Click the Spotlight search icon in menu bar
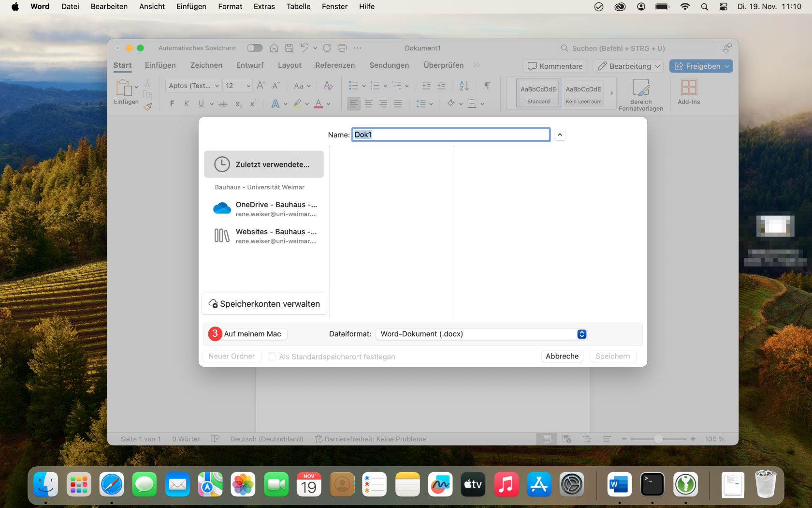812x508 pixels. [705, 7]
